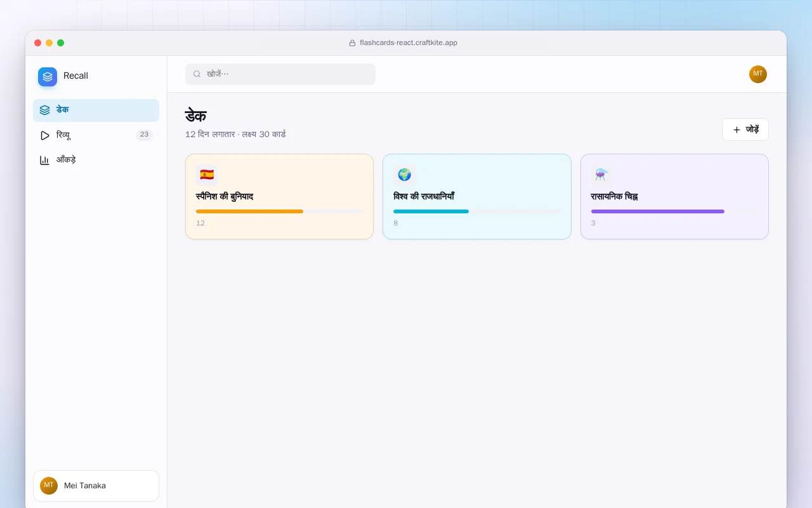This screenshot has height=508, width=812.
Task: Click the जोड़ें add deck button
Action: pyautogui.click(x=745, y=130)
